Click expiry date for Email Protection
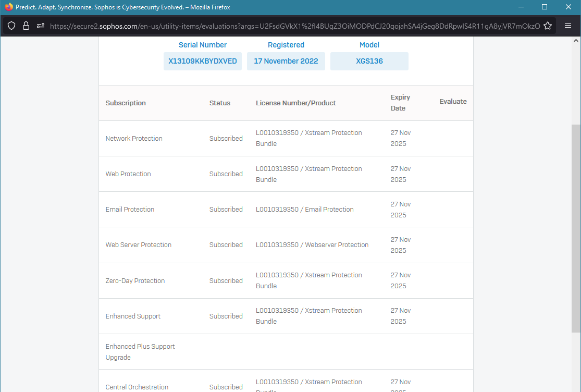581x392 pixels. click(x=400, y=210)
